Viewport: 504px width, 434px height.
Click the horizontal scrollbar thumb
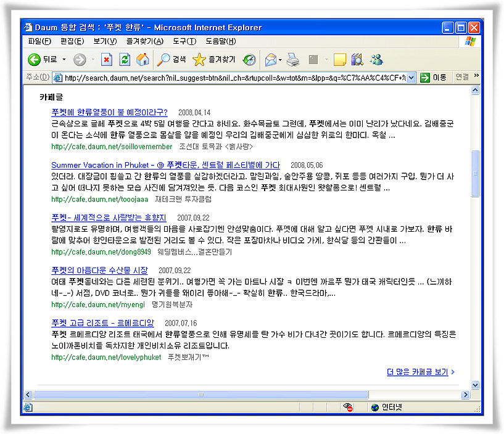[x=201, y=395]
